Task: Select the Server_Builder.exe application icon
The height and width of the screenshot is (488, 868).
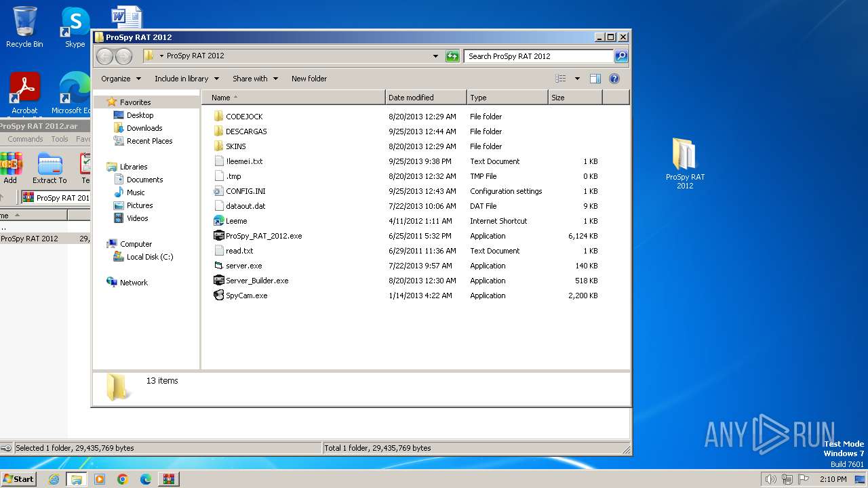Action: pyautogui.click(x=218, y=281)
